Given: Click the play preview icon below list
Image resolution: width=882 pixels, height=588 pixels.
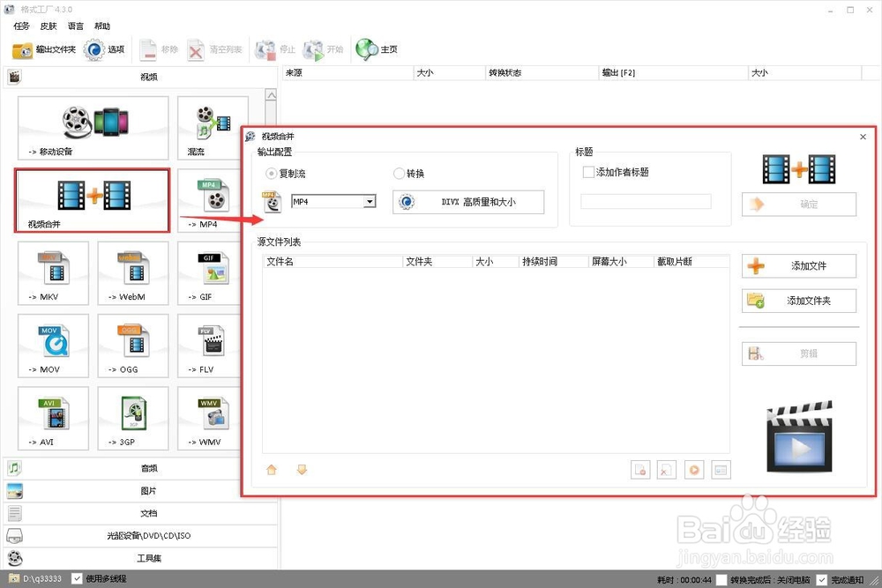Looking at the screenshot, I should coord(694,470).
